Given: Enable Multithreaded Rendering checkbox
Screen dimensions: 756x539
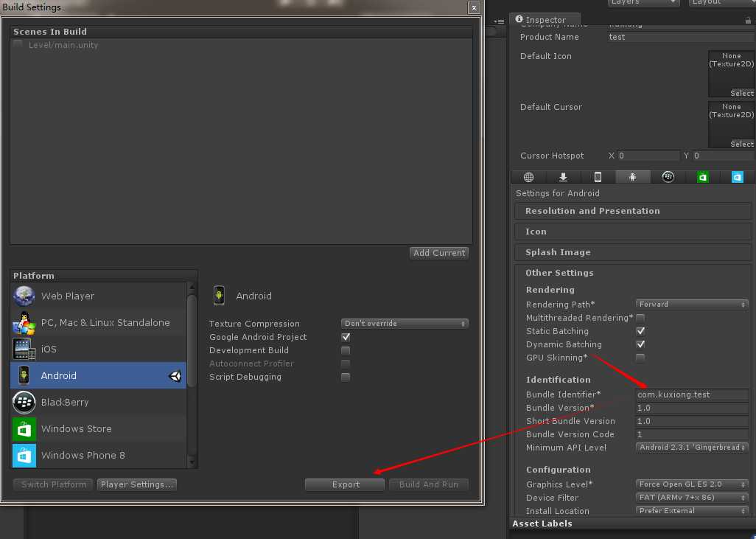Looking at the screenshot, I should [x=640, y=318].
